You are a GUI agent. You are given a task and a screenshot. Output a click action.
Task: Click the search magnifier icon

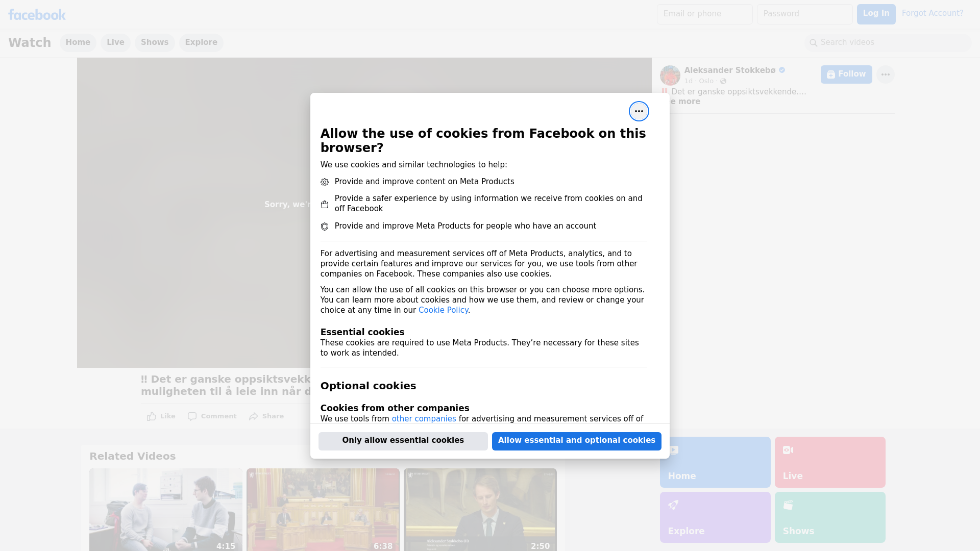click(x=813, y=43)
